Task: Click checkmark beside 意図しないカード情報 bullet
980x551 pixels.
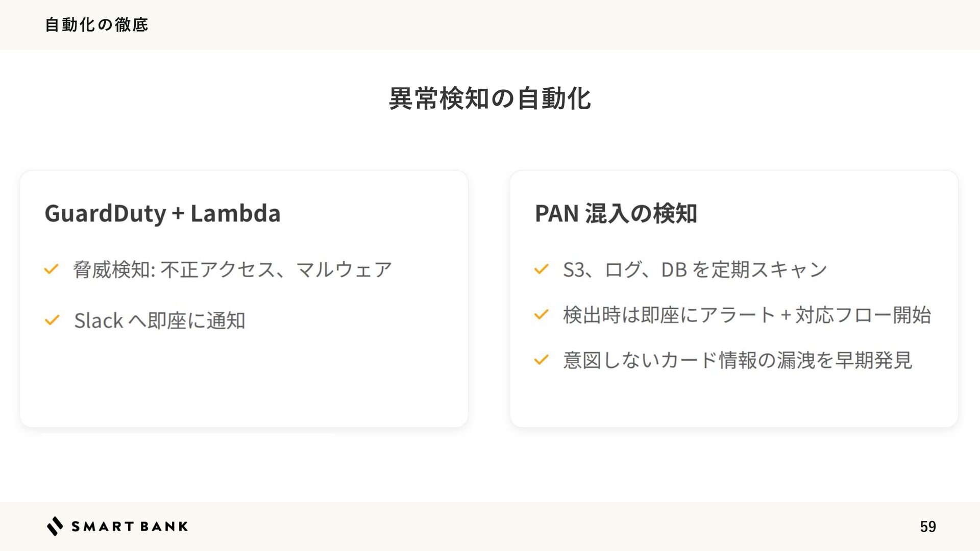Action: 541,360
